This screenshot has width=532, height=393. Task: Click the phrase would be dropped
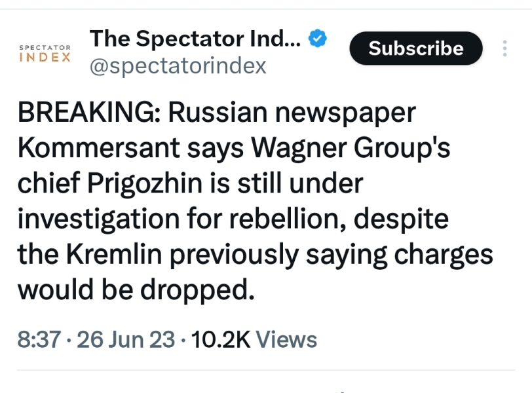[135, 290]
